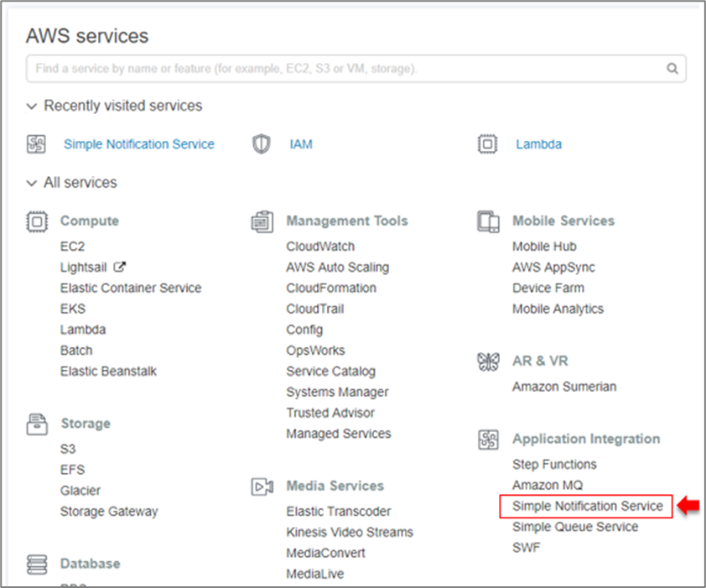Open Storage Gateway service
This screenshot has width=706, height=588.
[x=109, y=512]
